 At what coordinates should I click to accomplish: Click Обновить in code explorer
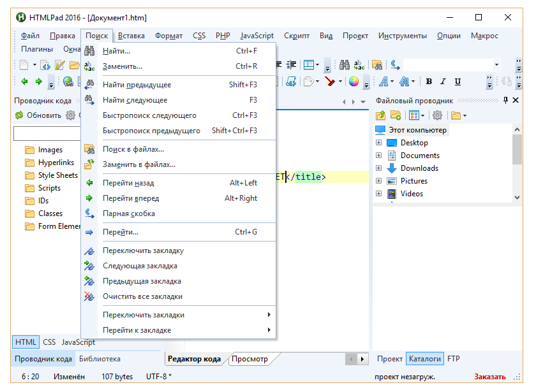(x=38, y=115)
